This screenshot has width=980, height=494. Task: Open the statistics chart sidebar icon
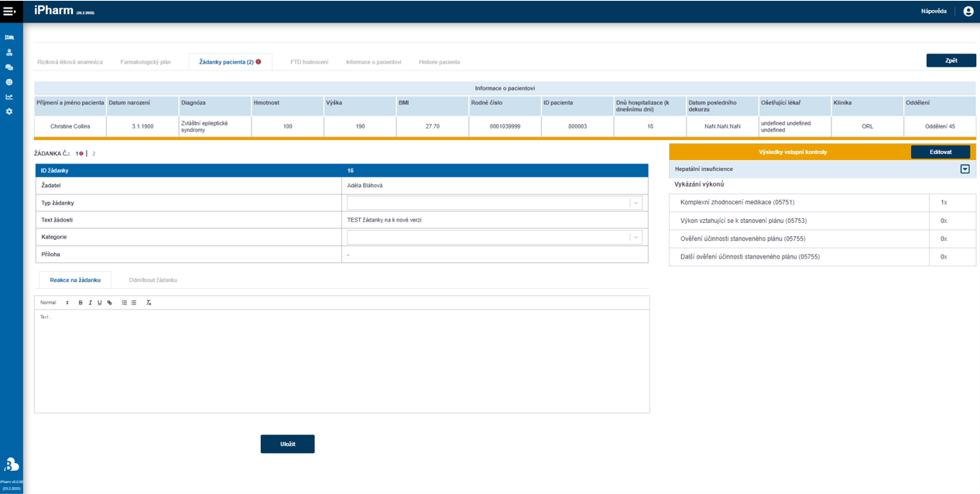point(9,97)
